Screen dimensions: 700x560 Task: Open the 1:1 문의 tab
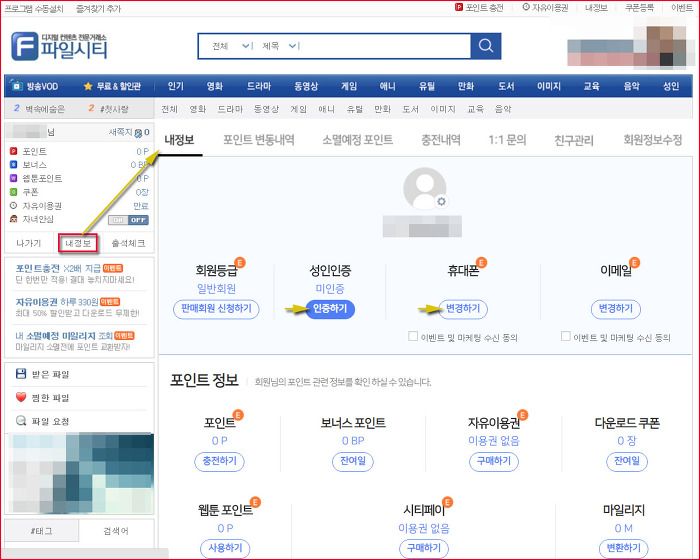click(x=507, y=140)
